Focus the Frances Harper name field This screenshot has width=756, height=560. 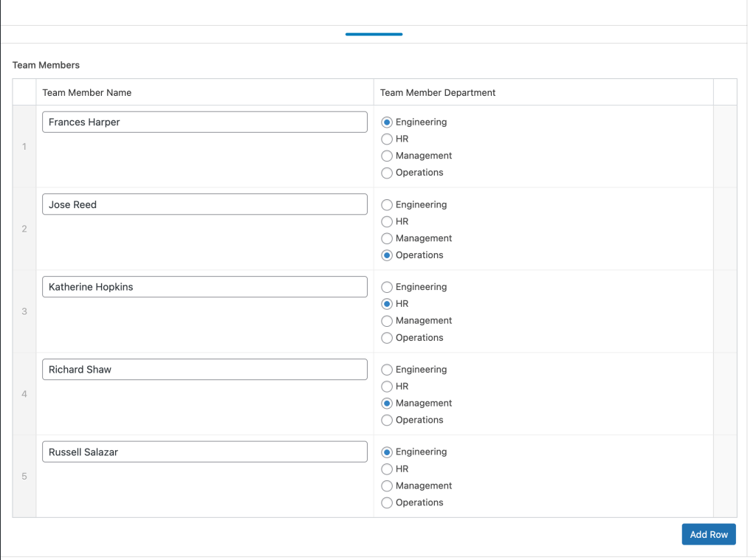[x=205, y=122]
